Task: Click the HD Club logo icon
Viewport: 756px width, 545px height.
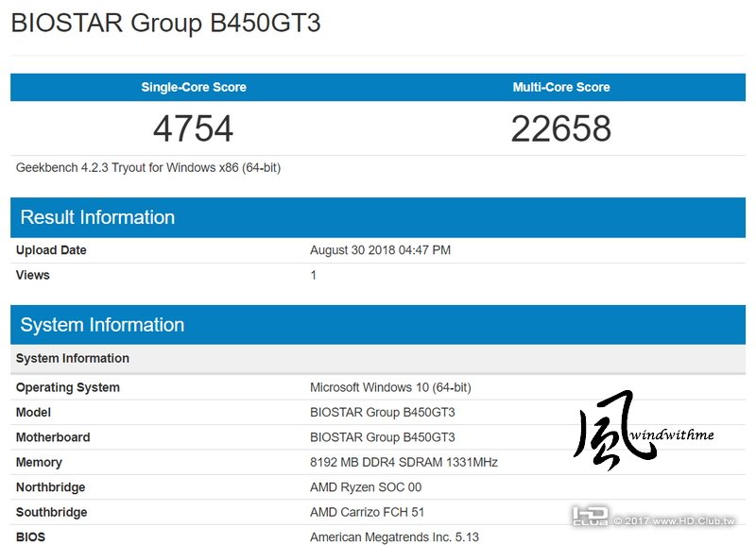Action: pyautogui.click(x=590, y=516)
